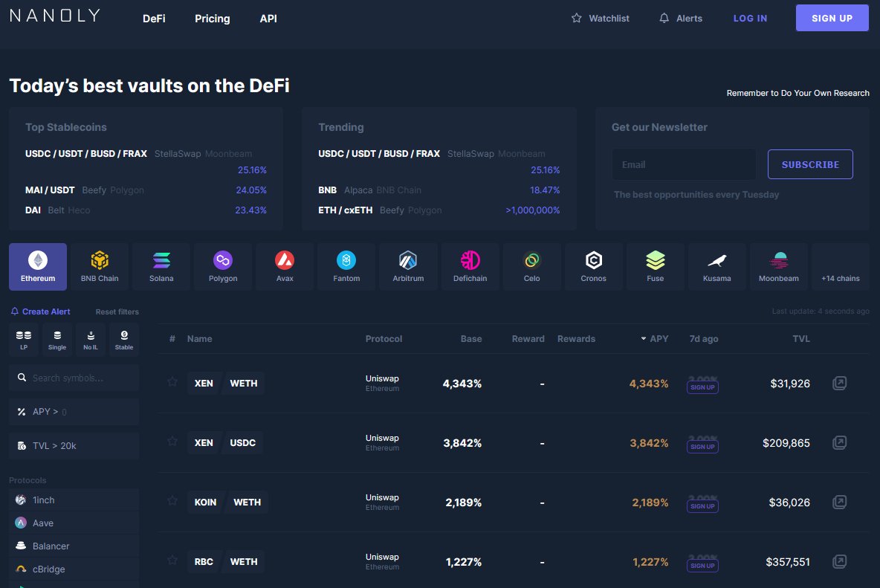Focus the TVL > 20k filter field
The width and height of the screenshot is (880, 588).
74,445
